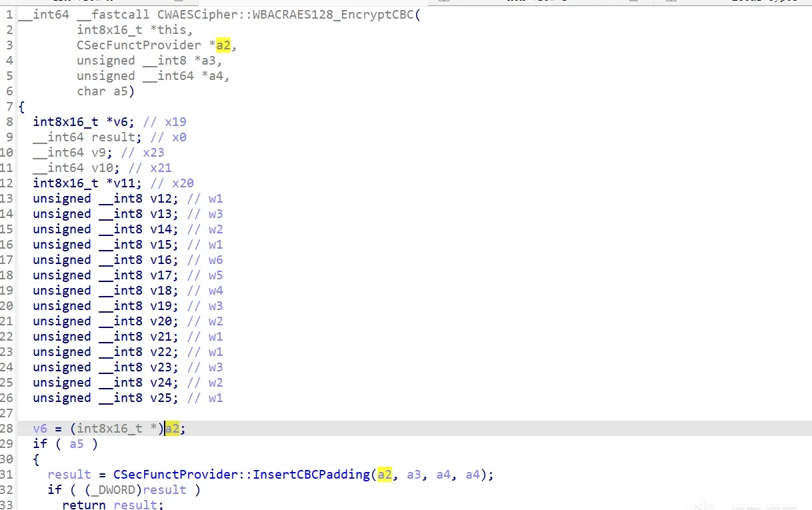Click the opening brace on line 30
812x510 pixels.
point(36,459)
